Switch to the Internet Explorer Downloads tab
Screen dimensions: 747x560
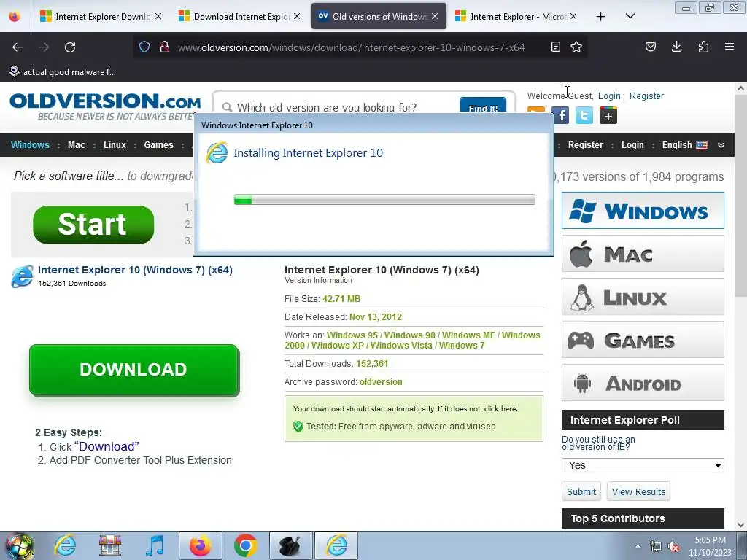[96, 17]
